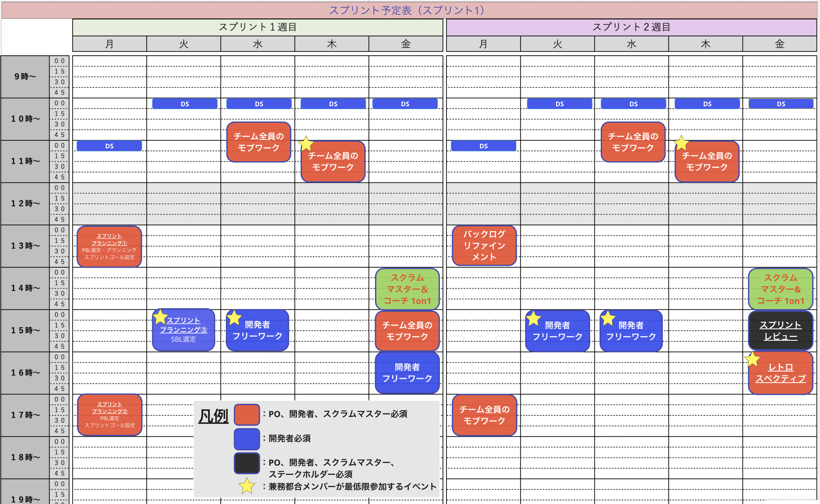The image size is (820, 504).
Task: Select week 1 green スクラムマスター&コーチ 1on1 block
Action: point(407,289)
